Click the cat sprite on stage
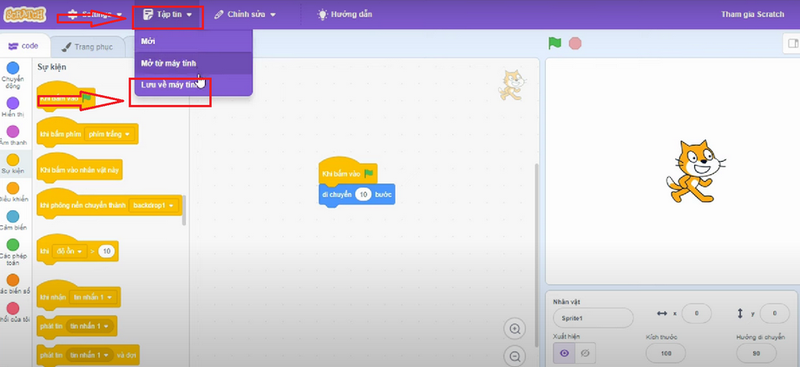Screen dimensions: 800x367 [696, 171]
